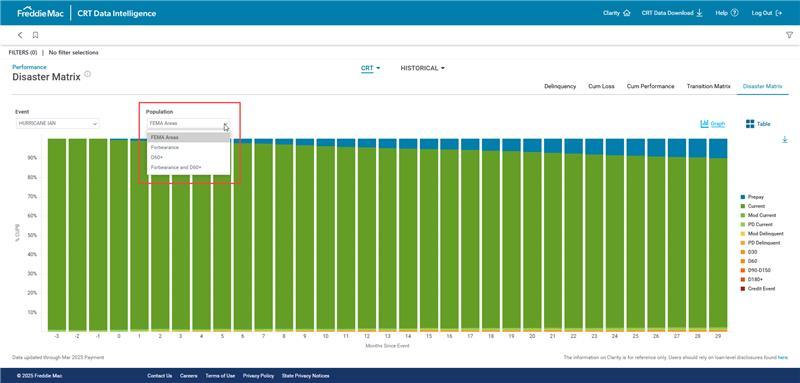The height and width of the screenshot is (383, 800).
Task: Open the filter funnel icon
Action: [x=789, y=35]
